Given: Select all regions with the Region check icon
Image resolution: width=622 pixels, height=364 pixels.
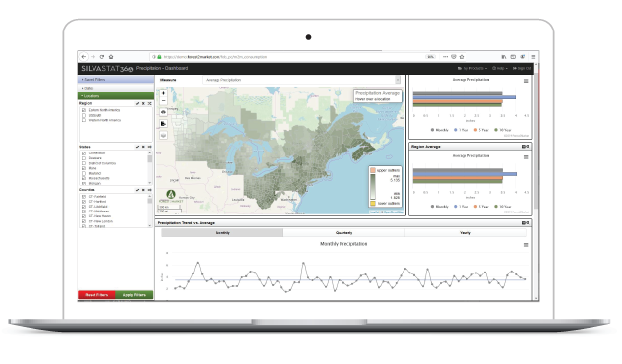Looking at the screenshot, I should point(137,104).
